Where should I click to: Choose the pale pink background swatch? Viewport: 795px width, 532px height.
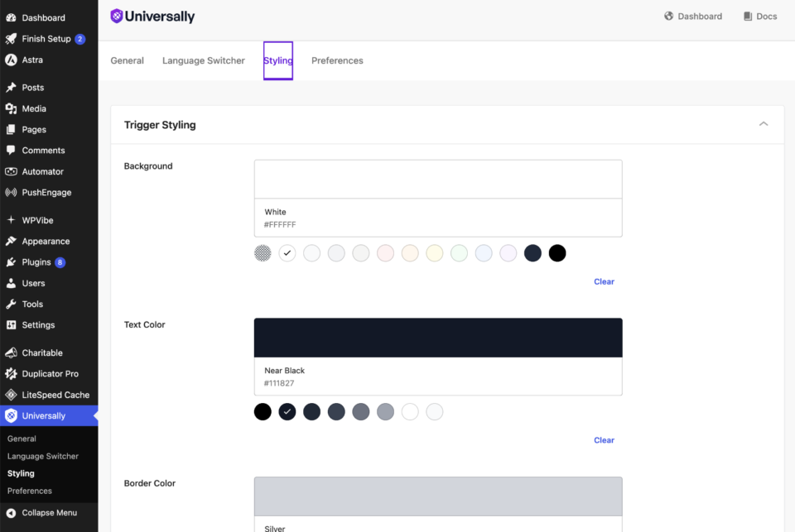[385, 253]
